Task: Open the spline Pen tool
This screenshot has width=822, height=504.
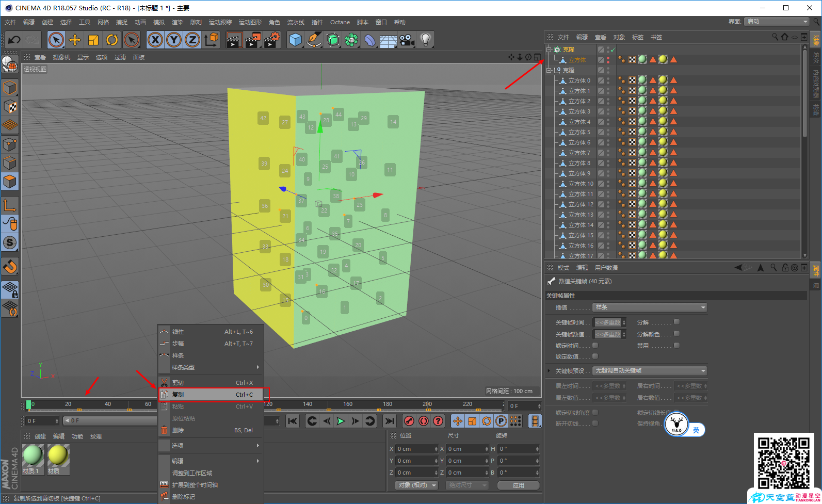Action: click(x=314, y=40)
